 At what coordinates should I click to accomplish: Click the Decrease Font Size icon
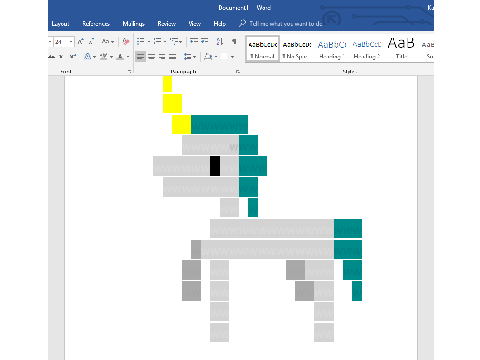pyautogui.click(x=91, y=42)
